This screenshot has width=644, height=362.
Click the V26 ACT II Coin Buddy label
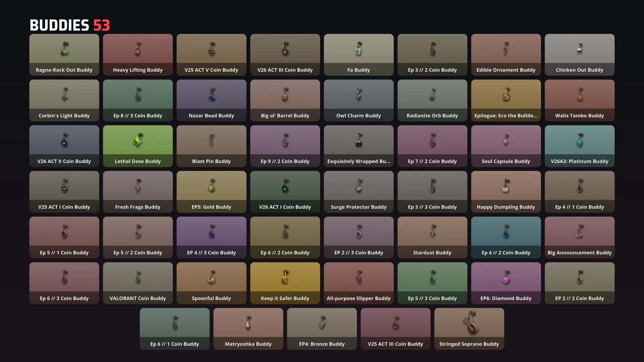click(x=64, y=161)
